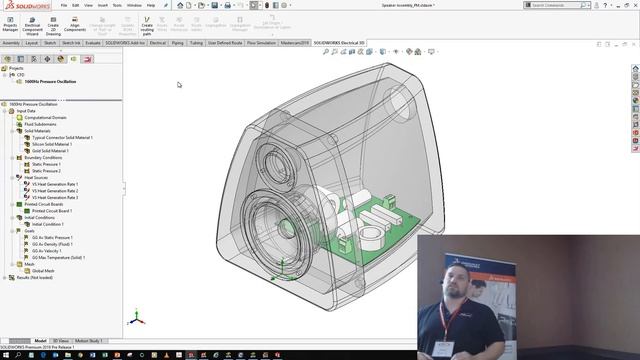
Task: Click Zoom to Area magnifier icon
Action: point(334,52)
